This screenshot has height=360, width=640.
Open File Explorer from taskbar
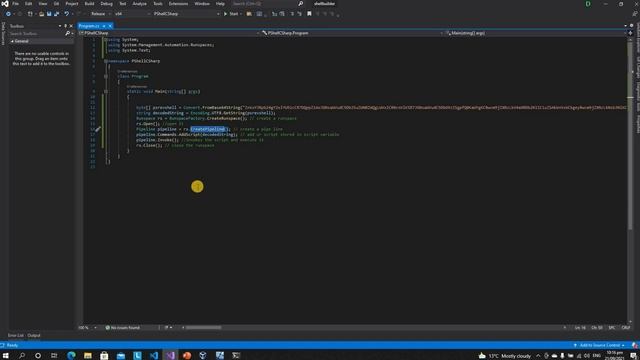(88, 356)
